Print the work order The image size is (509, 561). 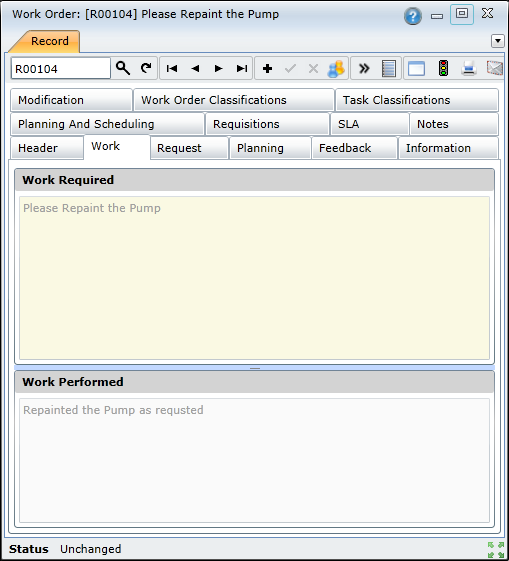469,68
